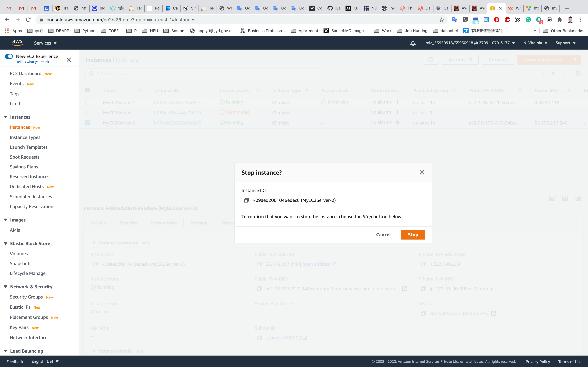588x367 pixels.
Task: Click the Grammarly extension icon
Action: coord(528,20)
